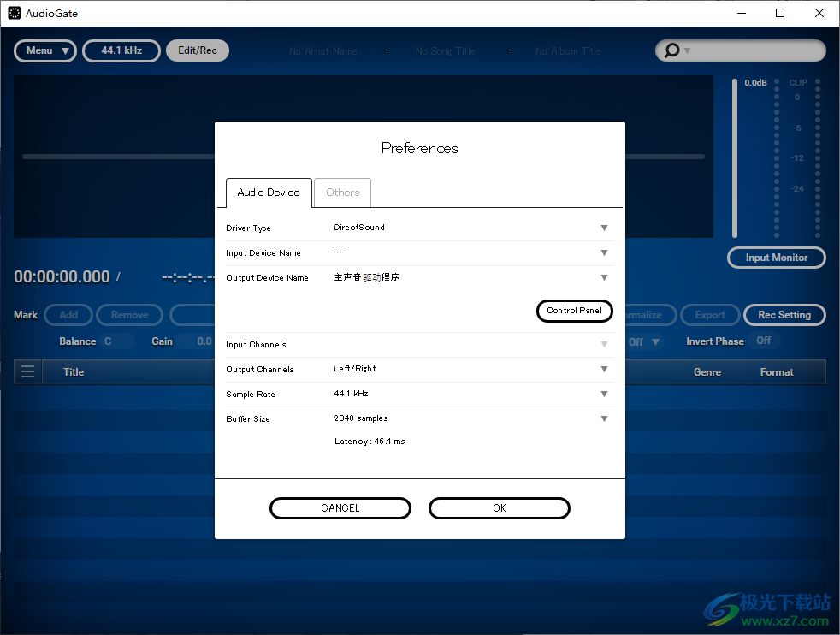Click the AudioGate app icon in title bar
Viewport: 840px width, 635px height.
15,13
